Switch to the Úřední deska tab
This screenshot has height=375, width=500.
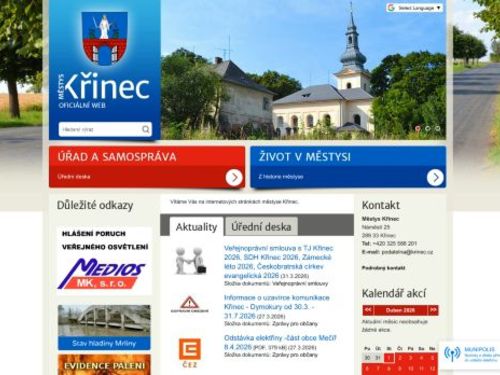261,227
